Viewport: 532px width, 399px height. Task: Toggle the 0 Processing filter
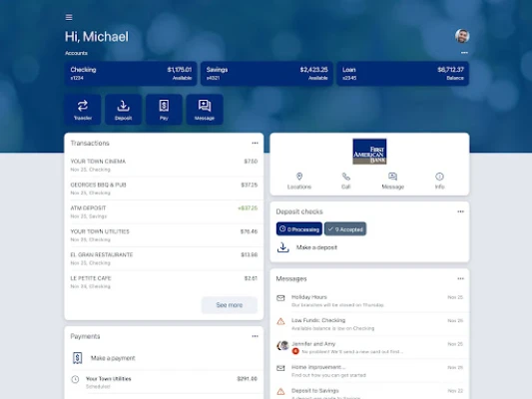(x=299, y=228)
